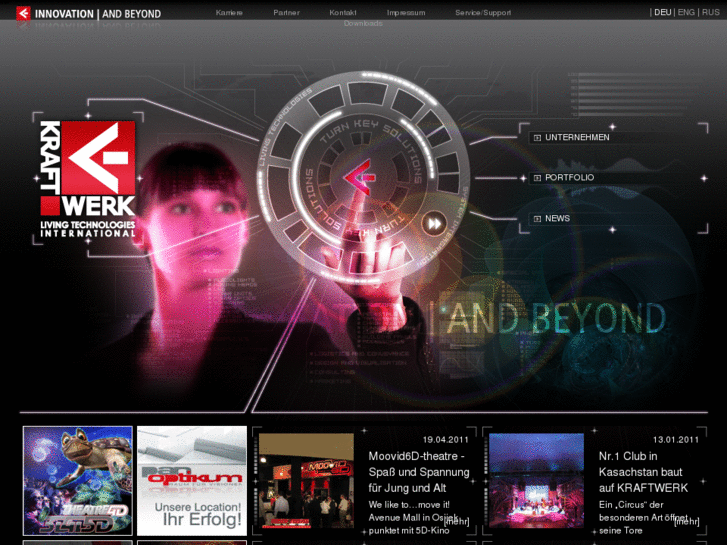Open the Downloads menu item

pos(363,23)
